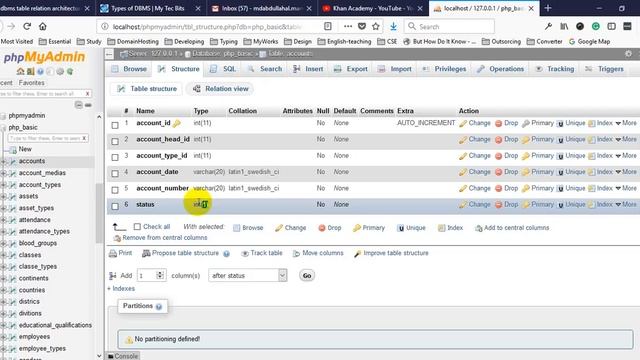The image size is (640, 360).
Task: Click Index icon for account_number row
Action: pos(592,189)
